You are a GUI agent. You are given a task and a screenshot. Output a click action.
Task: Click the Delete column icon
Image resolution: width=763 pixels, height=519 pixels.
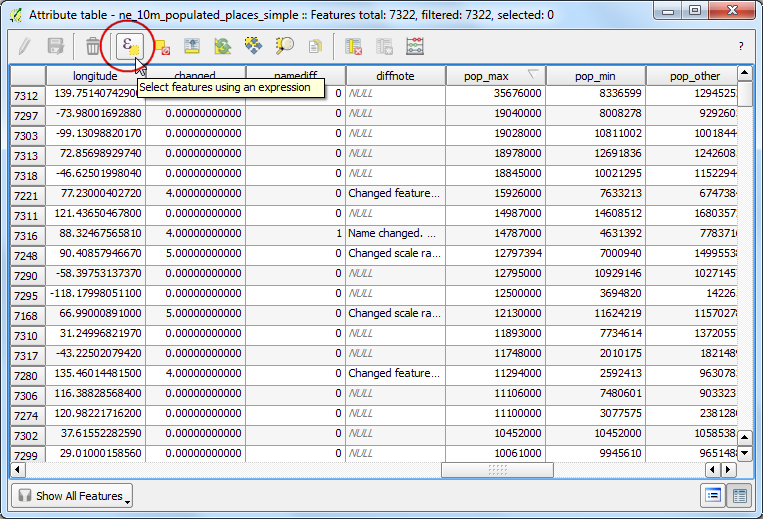tap(354, 47)
